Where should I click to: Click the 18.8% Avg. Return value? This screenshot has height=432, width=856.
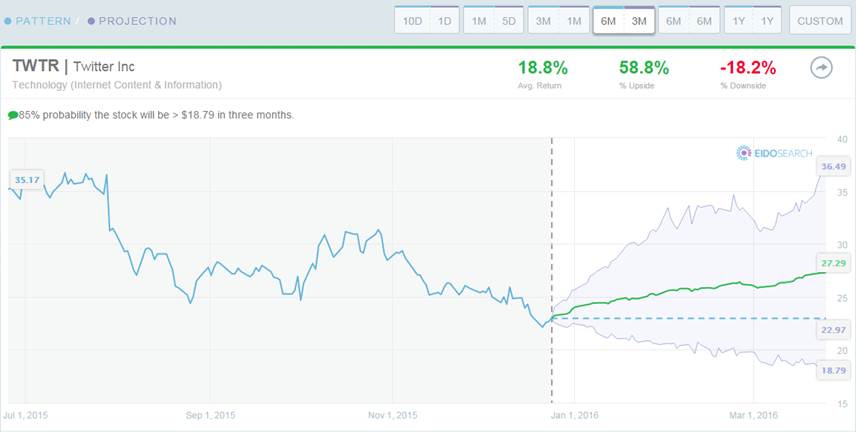[543, 68]
